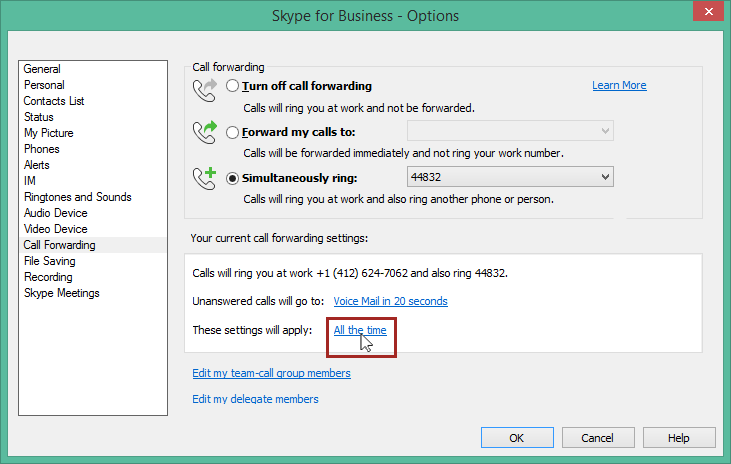
Task: Open Video Device options
Action: pyautogui.click(x=56, y=229)
